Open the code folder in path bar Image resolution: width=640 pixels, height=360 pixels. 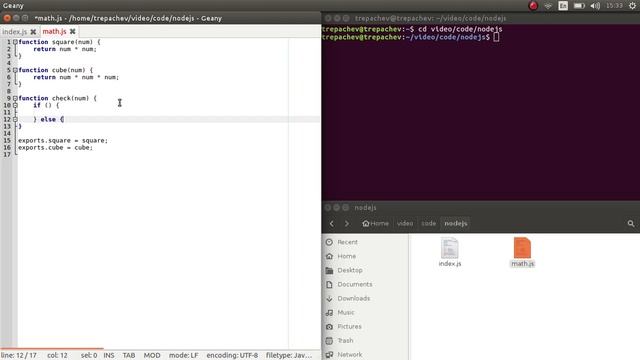(x=429, y=223)
